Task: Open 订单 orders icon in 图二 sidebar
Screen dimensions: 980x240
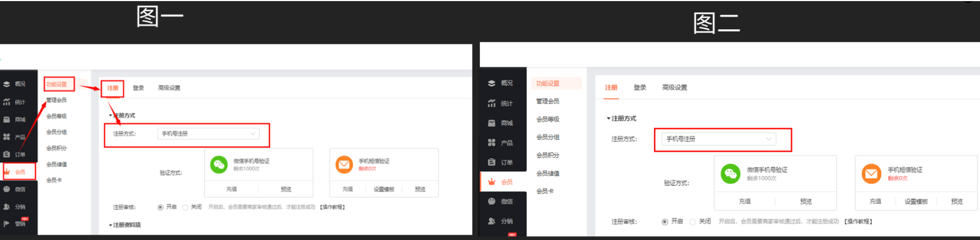Action: point(491,162)
